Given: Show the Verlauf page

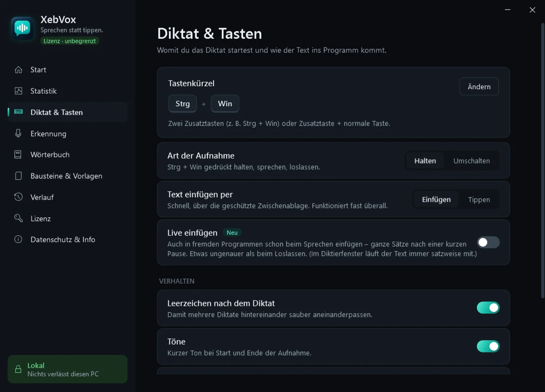Looking at the screenshot, I should click(68, 197).
